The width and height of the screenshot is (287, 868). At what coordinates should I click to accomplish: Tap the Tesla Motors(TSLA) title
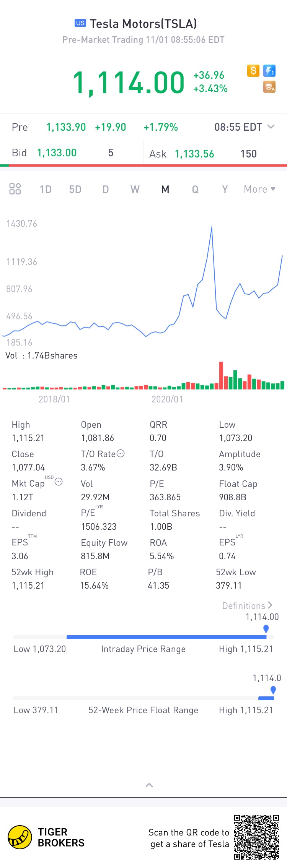tap(143, 24)
